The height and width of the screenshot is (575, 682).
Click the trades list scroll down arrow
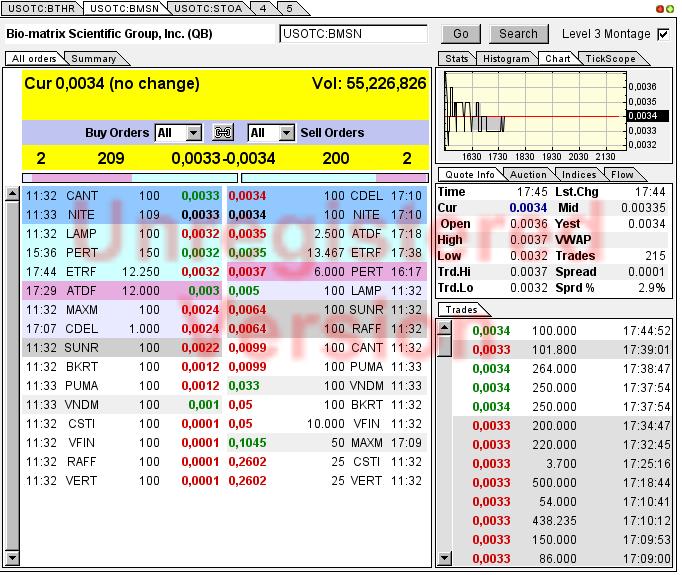click(x=445, y=558)
